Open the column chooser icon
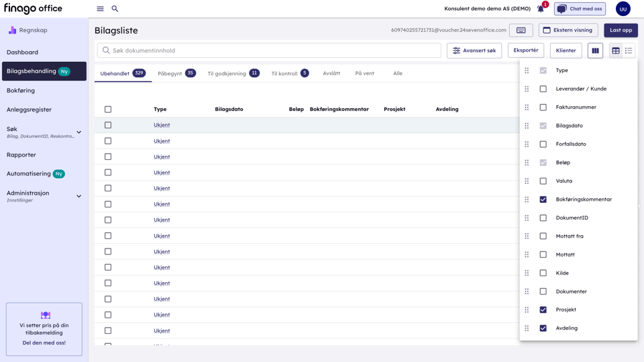Viewport: 644px width, 362px height. pyautogui.click(x=595, y=50)
